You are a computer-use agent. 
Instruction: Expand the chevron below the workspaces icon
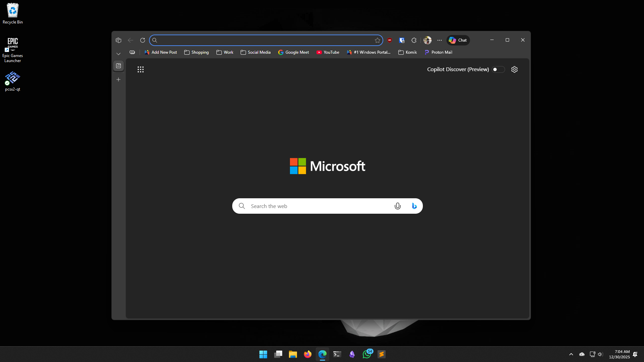coord(118,54)
